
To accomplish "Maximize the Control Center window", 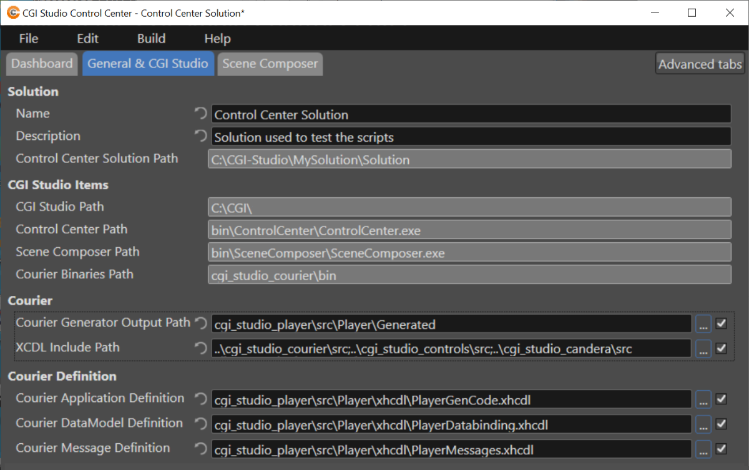I will coord(692,13).
